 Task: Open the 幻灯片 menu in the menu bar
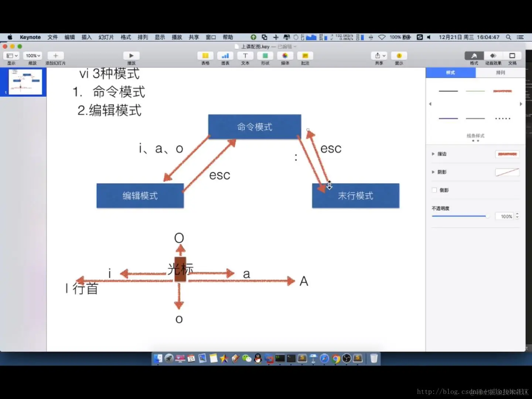pyautogui.click(x=106, y=37)
